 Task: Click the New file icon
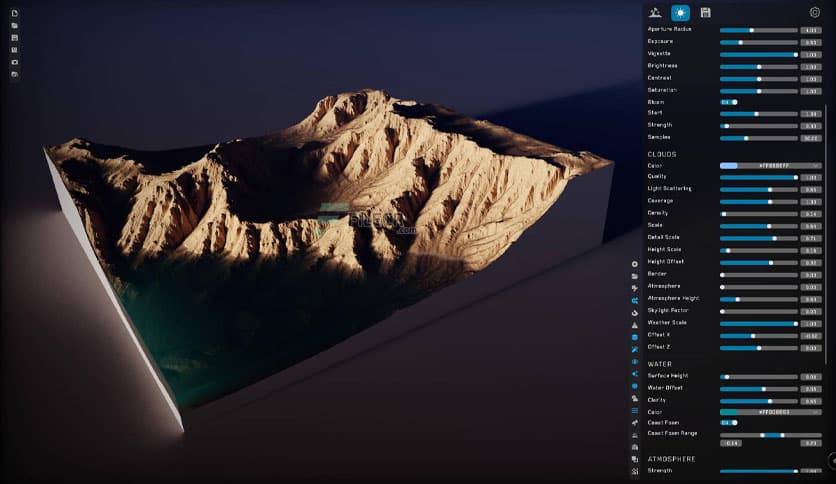[14, 13]
